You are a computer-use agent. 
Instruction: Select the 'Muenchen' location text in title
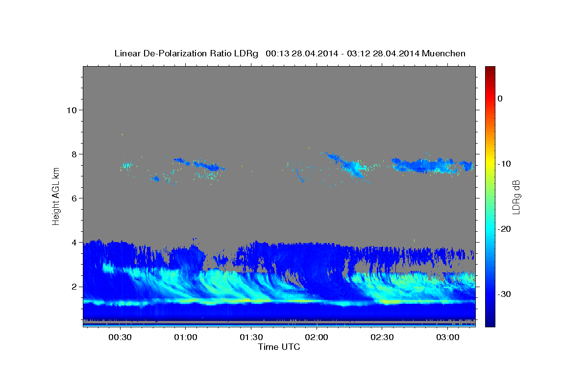pos(443,53)
